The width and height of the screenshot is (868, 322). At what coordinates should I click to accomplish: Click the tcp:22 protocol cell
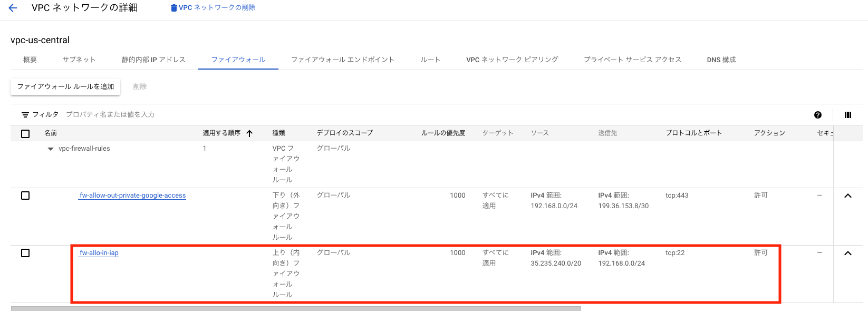pos(675,253)
